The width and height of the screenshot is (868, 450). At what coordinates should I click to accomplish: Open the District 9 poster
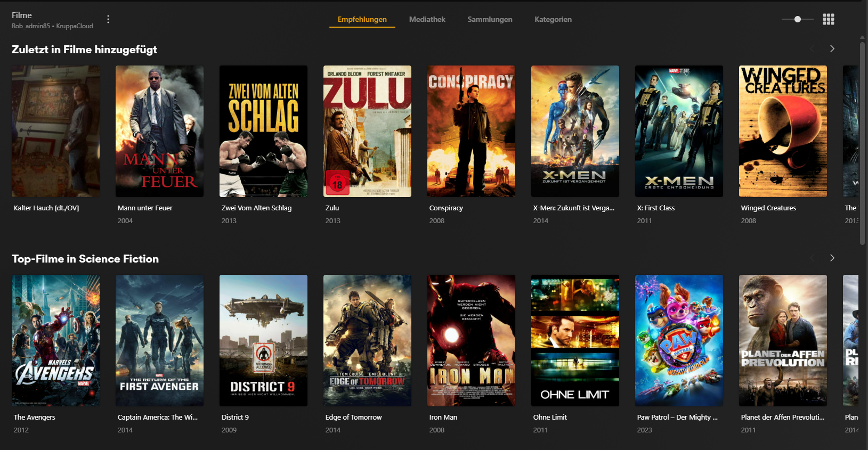(x=263, y=340)
